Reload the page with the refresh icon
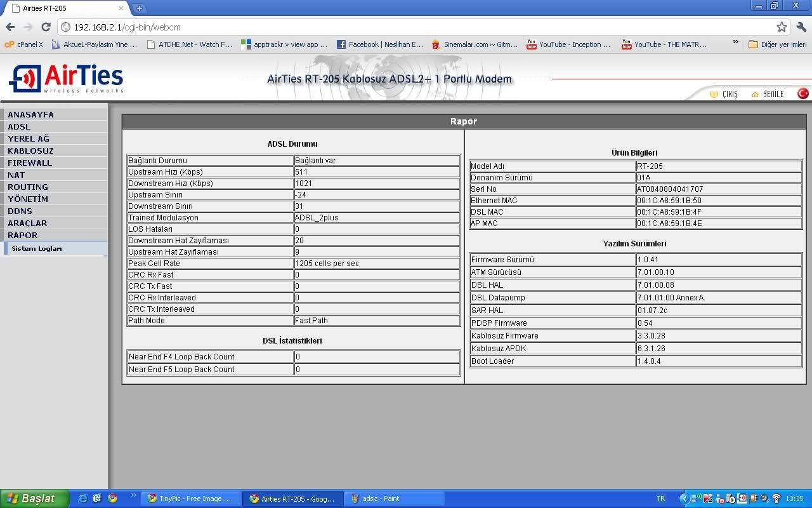The height and width of the screenshot is (508, 812). pos(46,27)
